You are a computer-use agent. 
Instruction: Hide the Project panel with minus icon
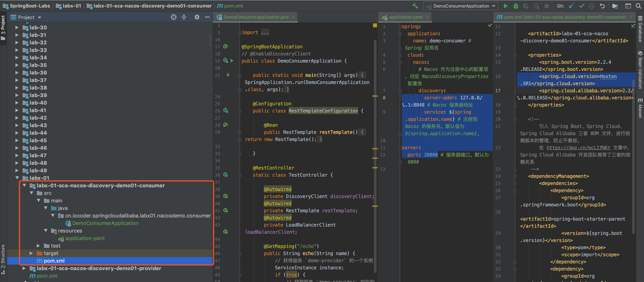point(207,17)
